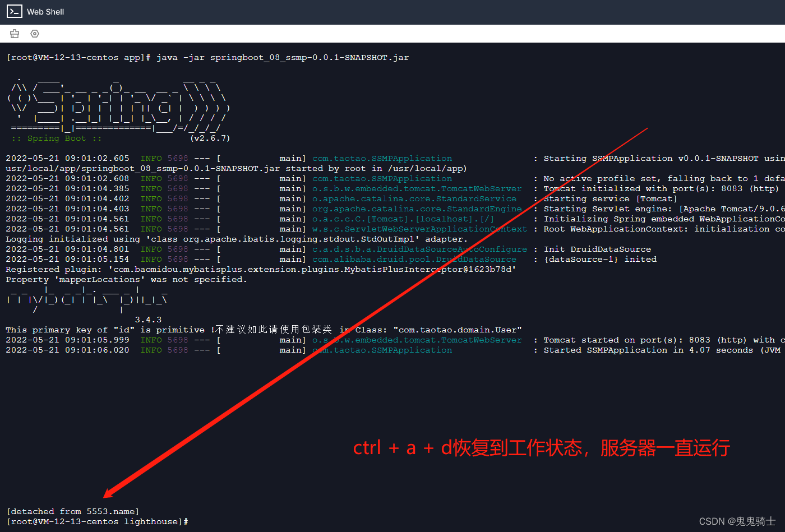Click "Registered plugin" MybatisPlusInterceptor line

pos(261,269)
